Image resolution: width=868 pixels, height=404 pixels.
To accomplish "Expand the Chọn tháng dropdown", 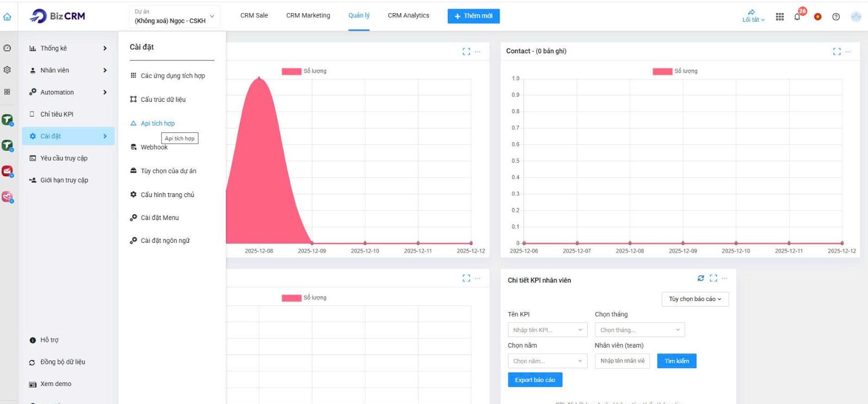I will pos(639,330).
